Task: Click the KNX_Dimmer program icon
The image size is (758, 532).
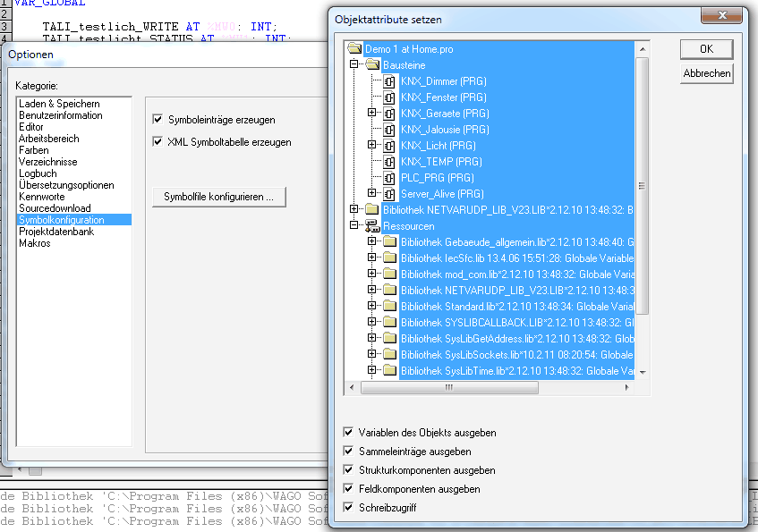Action: 389,81
